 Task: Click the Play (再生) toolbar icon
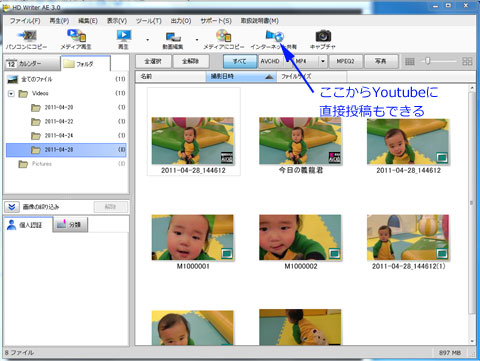[x=124, y=40]
